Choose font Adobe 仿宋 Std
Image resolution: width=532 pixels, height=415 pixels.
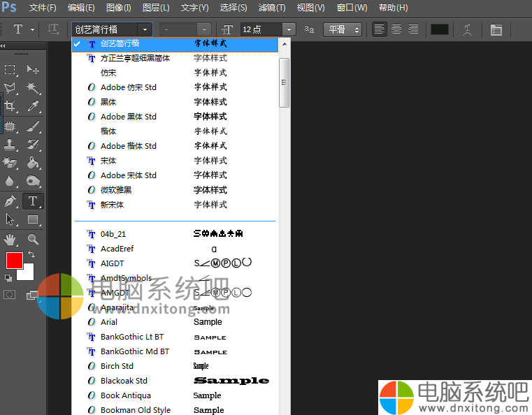coord(175,87)
